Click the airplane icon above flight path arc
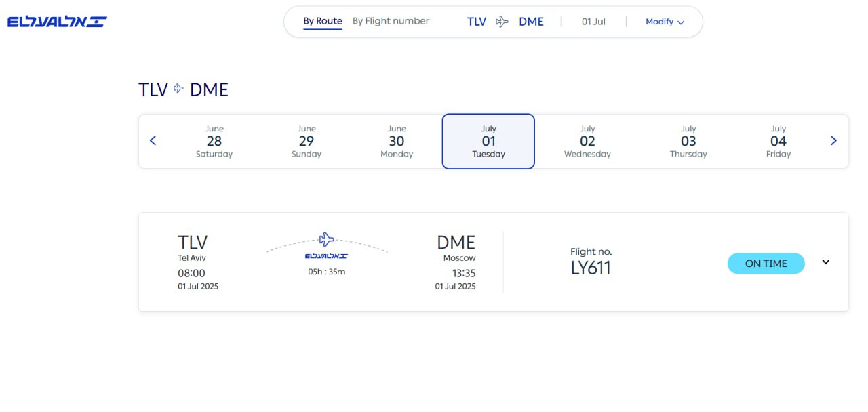 [x=327, y=239]
